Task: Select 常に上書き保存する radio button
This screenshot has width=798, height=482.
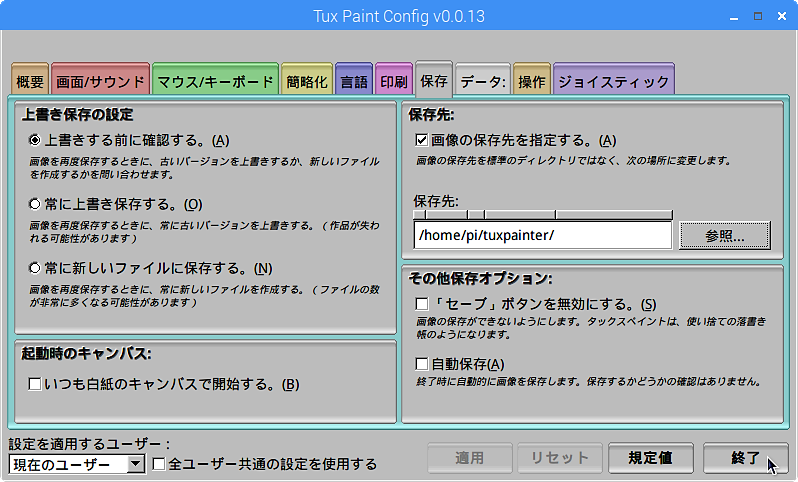Action: (x=35, y=204)
